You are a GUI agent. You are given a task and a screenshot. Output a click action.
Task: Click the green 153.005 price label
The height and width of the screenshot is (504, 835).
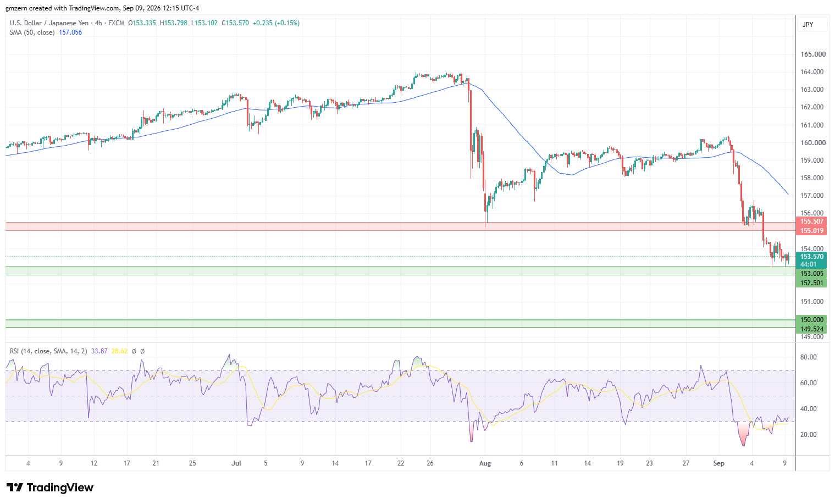tap(811, 274)
